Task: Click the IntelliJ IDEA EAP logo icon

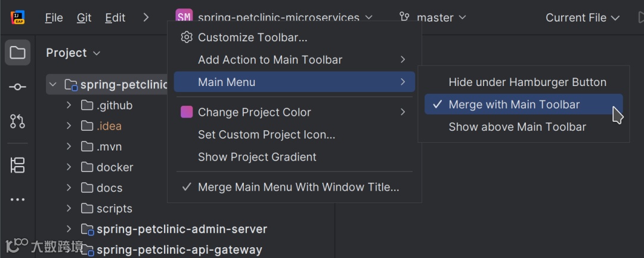Action: point(17,17)
